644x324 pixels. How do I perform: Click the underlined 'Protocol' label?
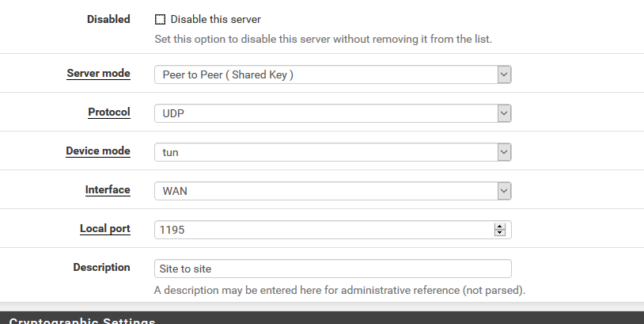click(109, 112)
